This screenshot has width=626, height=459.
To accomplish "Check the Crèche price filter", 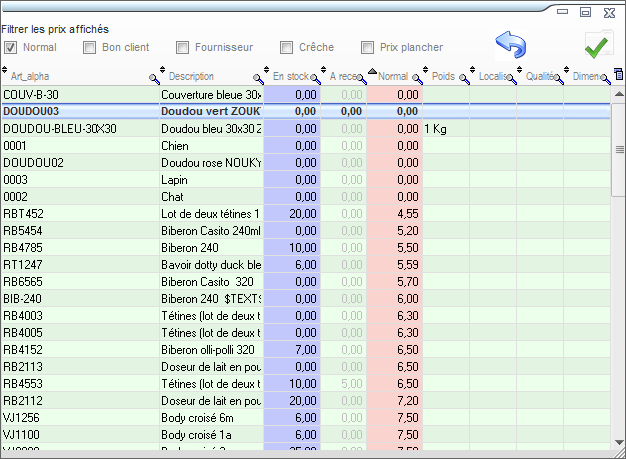I will [287, 47].
